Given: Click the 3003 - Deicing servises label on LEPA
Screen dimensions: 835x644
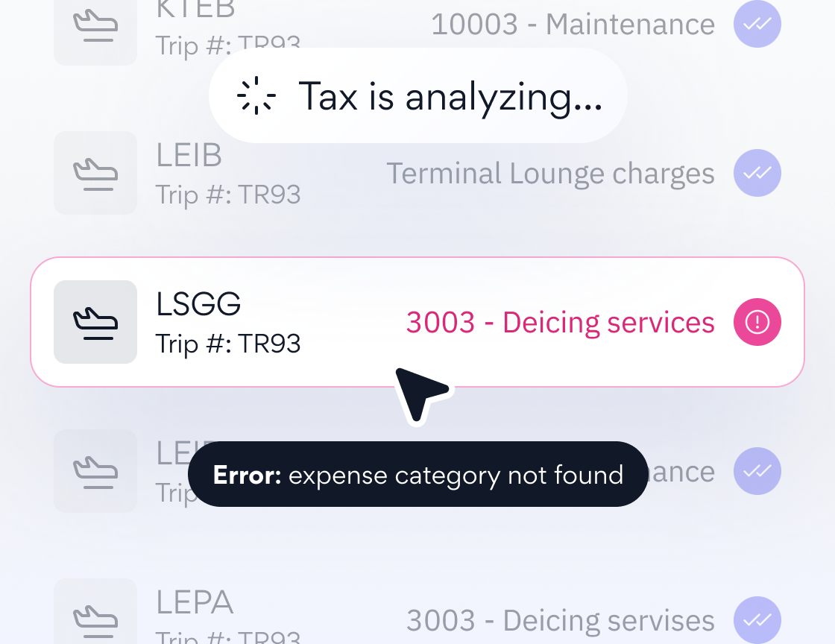Looking at the screenshot, I should [x=561, y=620].
